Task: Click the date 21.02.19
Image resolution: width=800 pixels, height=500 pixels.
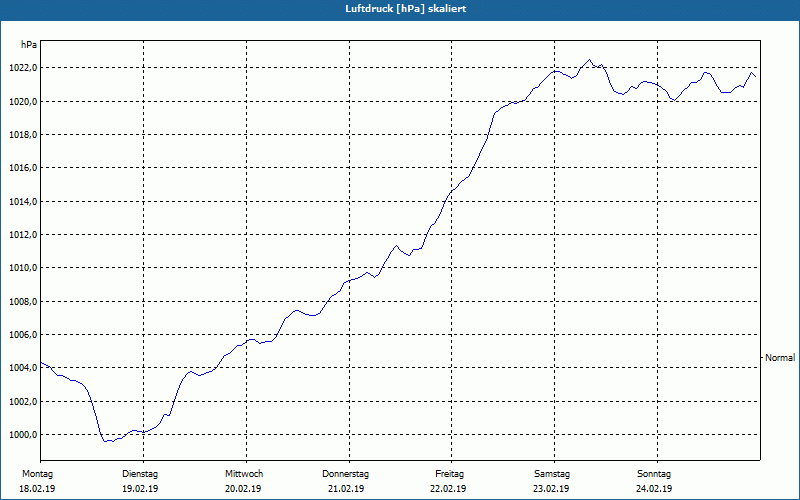Action: [346, 489]
